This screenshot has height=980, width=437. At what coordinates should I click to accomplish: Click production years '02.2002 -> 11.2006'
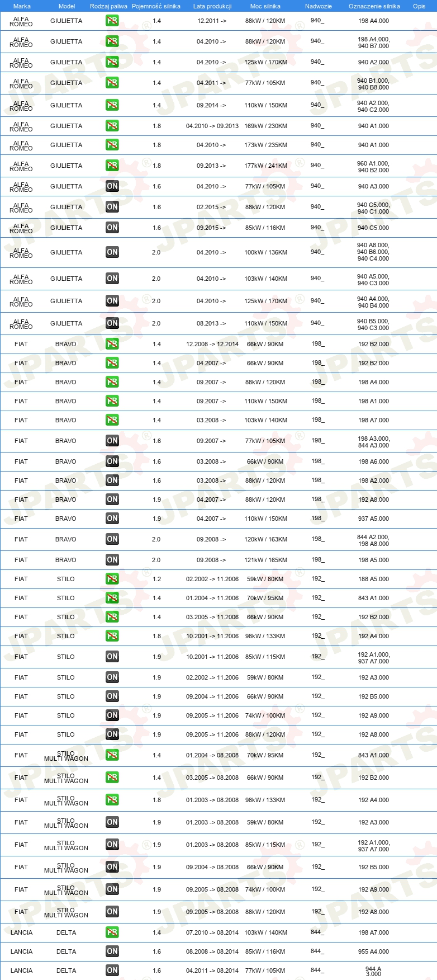[212, 677]
